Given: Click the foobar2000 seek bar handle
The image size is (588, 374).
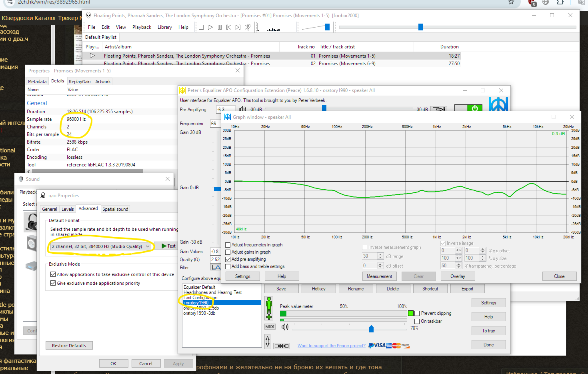Looking at the screenshot, I should tap(420, 27).
